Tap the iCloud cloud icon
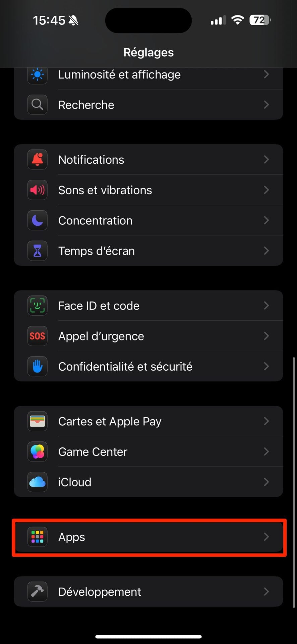Screen dimensions: 297x644 [x=37, y=482]
